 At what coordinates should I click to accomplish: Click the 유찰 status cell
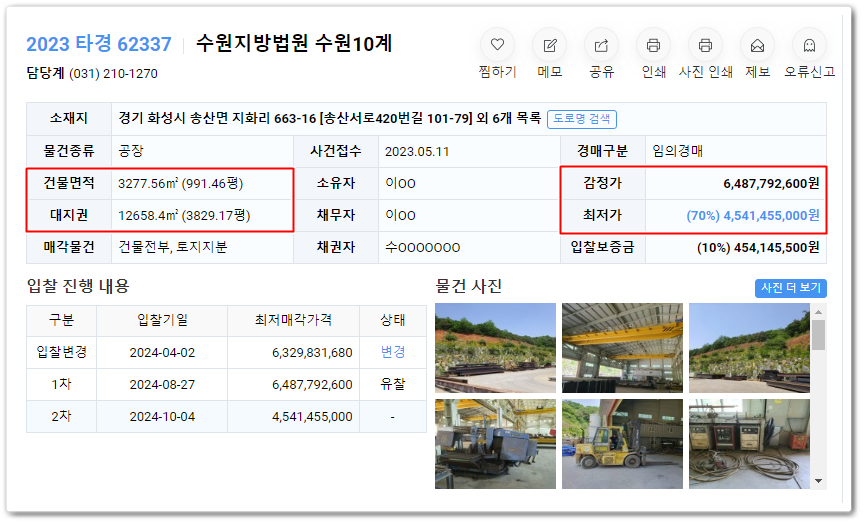pyautogui.click(x=393, y=385)
